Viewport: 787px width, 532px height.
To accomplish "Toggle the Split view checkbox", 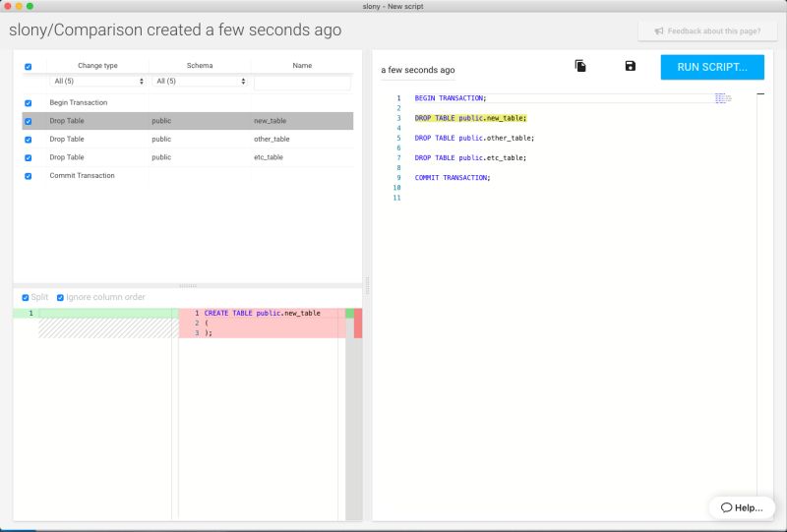I will click(x=26, y=298).
